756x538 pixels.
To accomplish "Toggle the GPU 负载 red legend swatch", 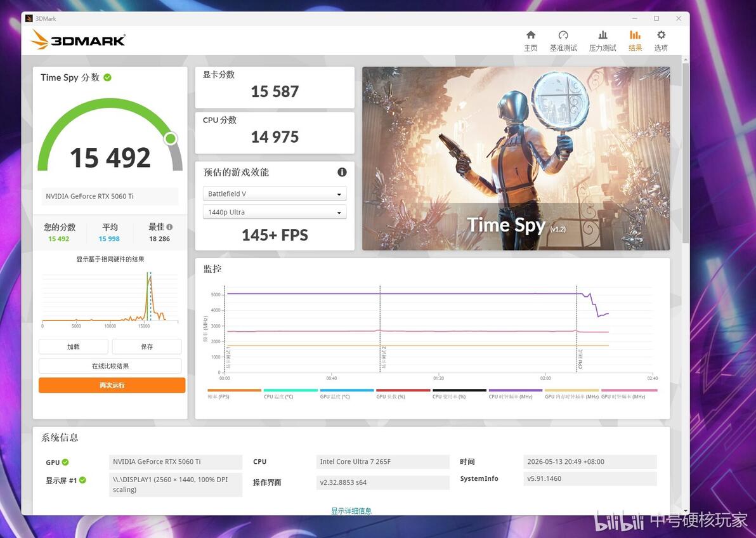I will click(403, 390).
